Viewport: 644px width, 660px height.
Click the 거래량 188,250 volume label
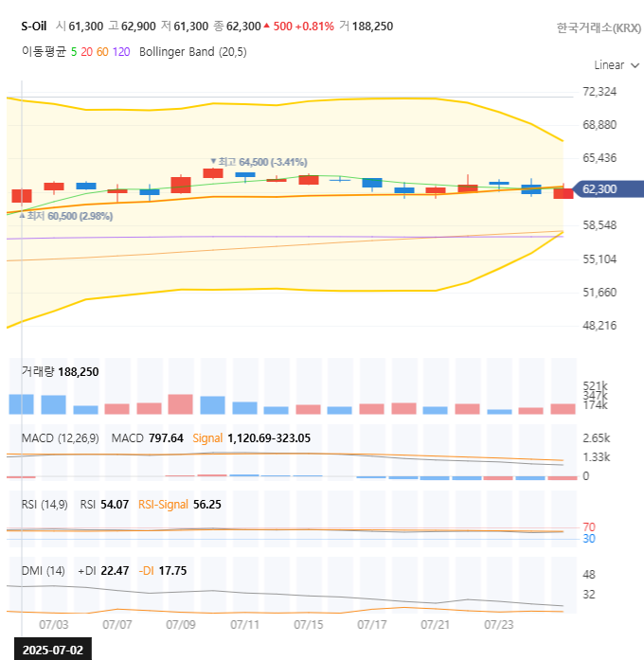pyautogui.click(x=60, y=372)
